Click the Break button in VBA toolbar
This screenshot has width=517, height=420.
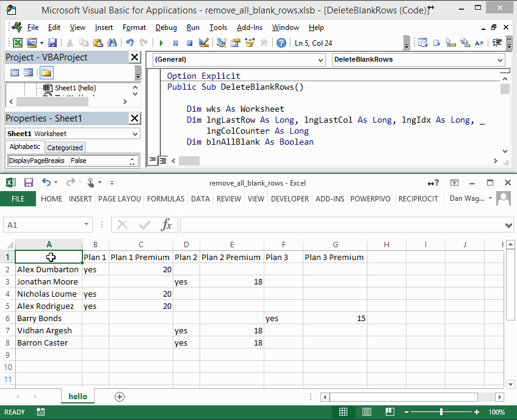pyautogui.click(x=176, y=42)
